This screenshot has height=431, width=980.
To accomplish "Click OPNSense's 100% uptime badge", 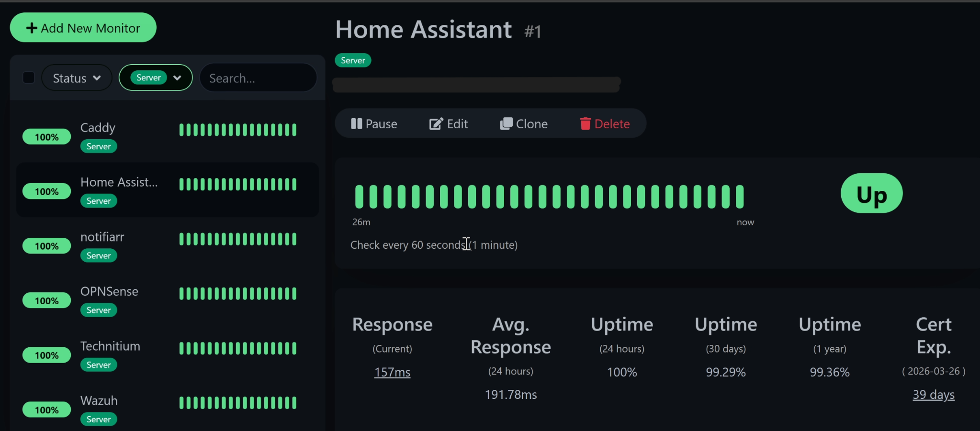I will (x=46, y=300).
